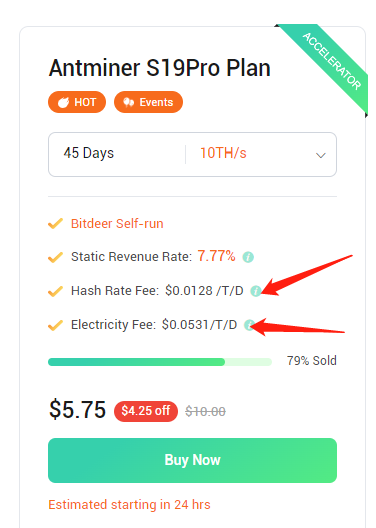
Task: Click the flame icon in HOT badge
Action: [63, 102]
